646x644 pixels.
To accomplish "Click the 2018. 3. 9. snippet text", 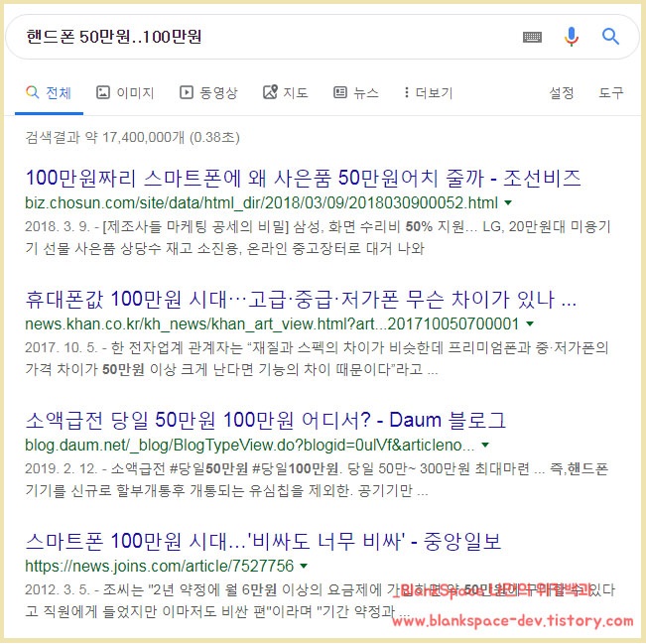I will coord(318,237).
